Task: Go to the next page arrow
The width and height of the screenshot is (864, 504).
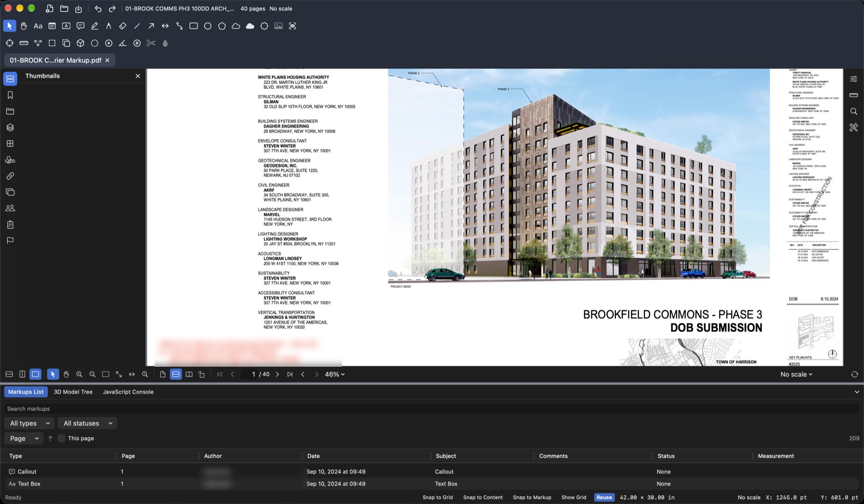Action: [277, 374]
